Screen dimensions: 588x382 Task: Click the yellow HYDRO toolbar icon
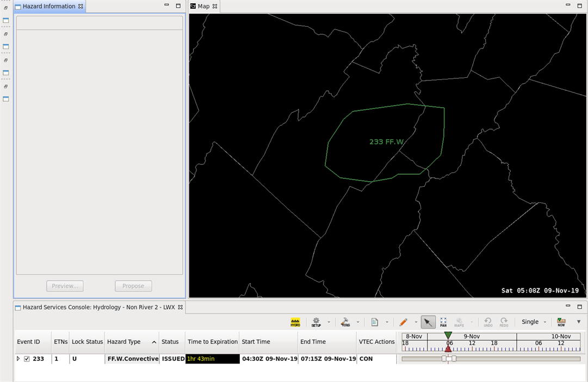295,322
